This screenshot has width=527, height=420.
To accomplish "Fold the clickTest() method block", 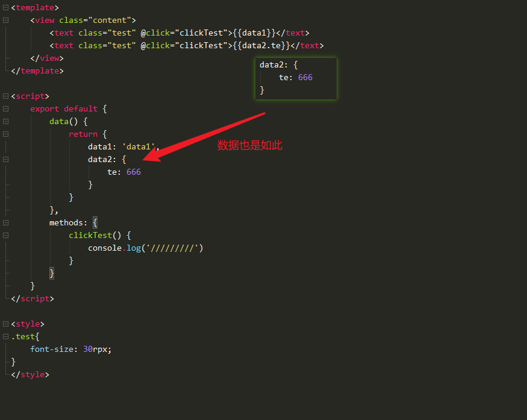I will tap(5, 236).
